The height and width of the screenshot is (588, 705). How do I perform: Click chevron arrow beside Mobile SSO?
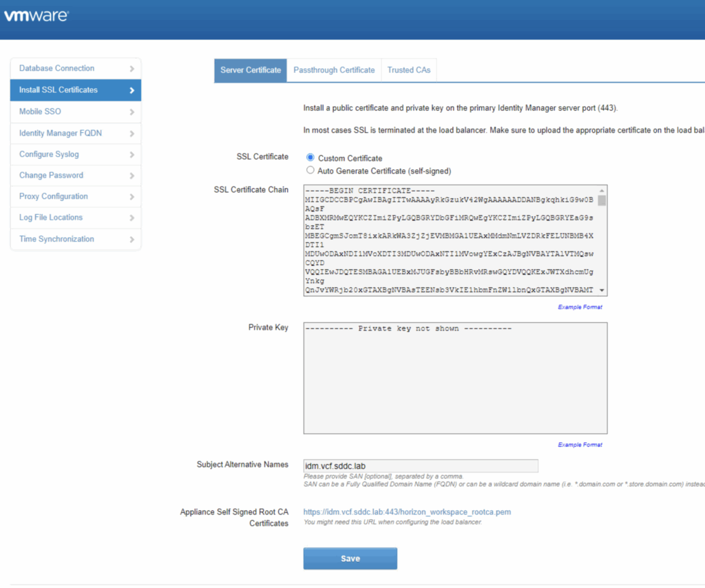[x=131, y=112]
